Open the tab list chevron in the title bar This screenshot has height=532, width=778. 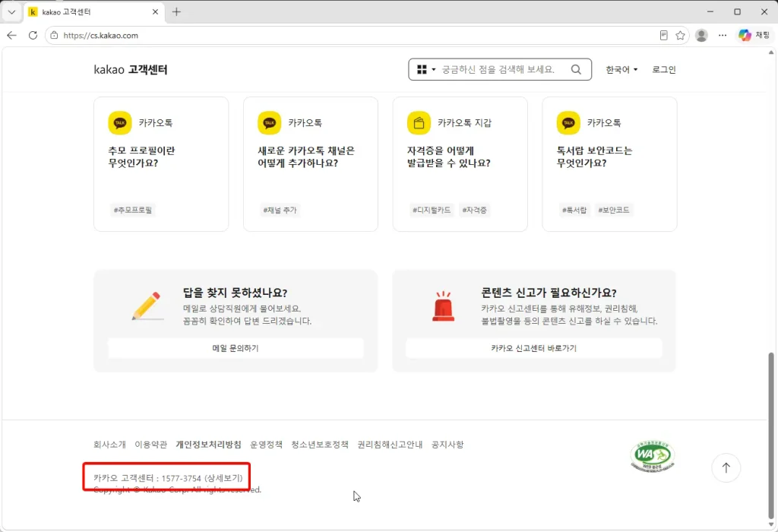pos(11,12)
